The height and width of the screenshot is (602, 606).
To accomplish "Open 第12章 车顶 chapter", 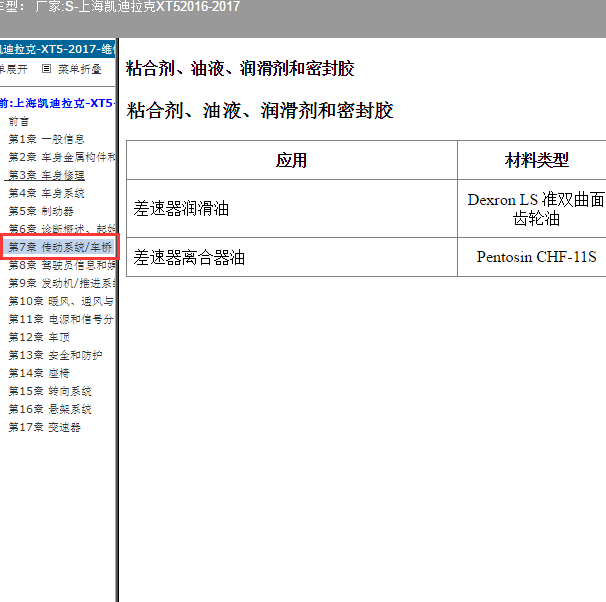I will pos(39,337).
